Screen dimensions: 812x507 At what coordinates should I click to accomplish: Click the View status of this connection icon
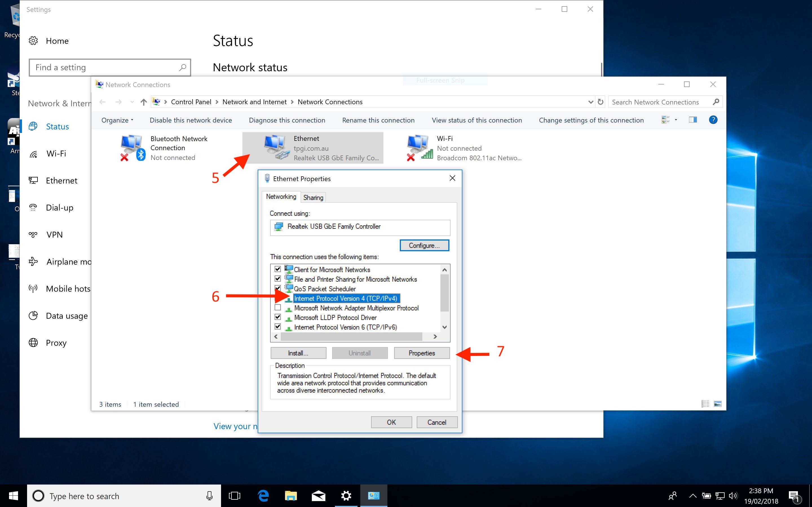coord(476,120)
